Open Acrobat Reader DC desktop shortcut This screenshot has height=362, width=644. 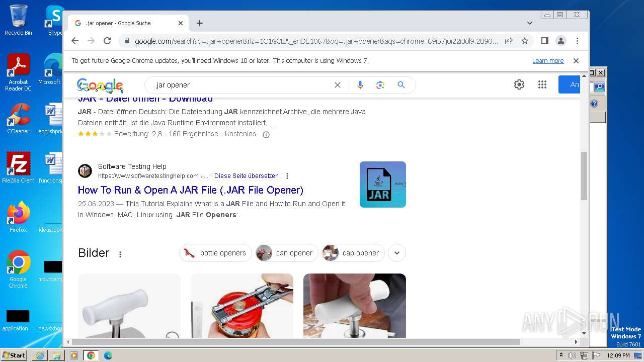[x=18, y=72]
